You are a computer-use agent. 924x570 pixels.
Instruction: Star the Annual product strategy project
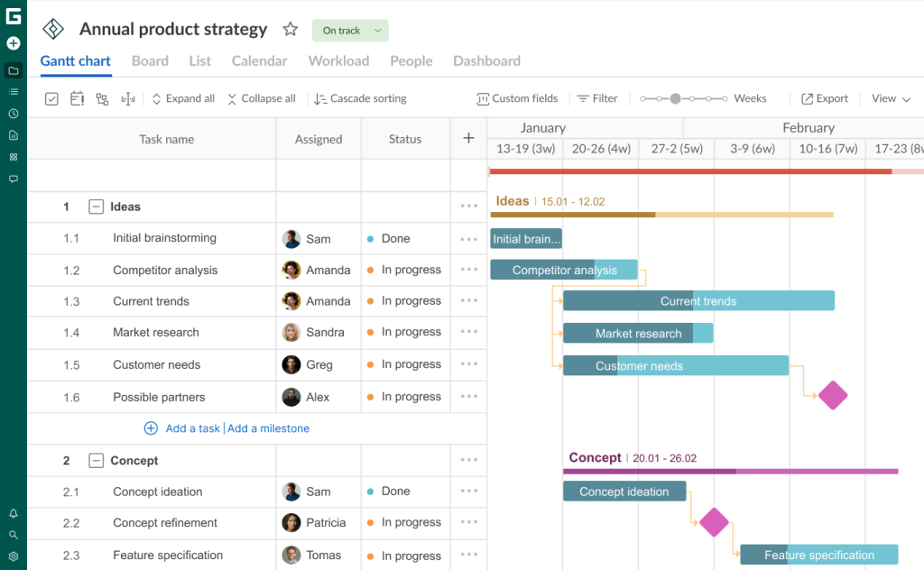290,29
